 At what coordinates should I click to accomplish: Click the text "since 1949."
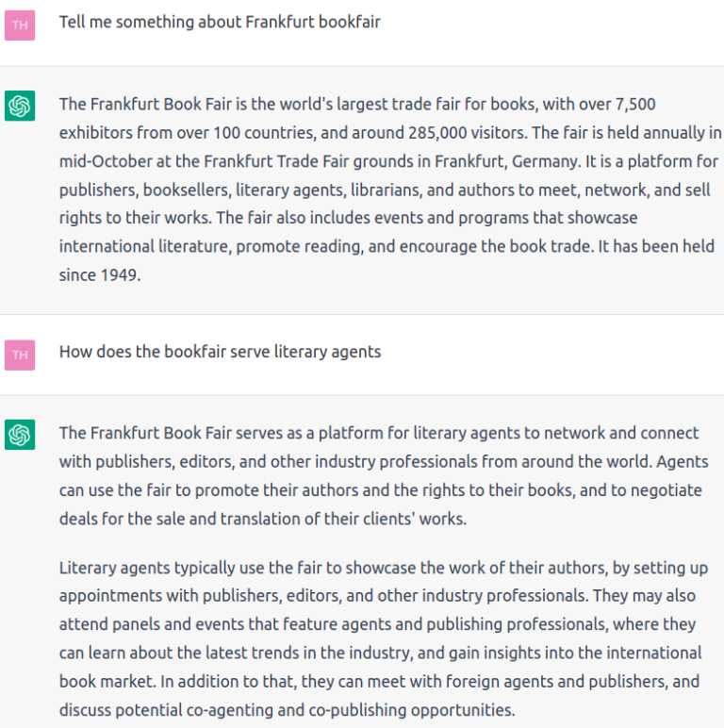click(x=100, y=274)
